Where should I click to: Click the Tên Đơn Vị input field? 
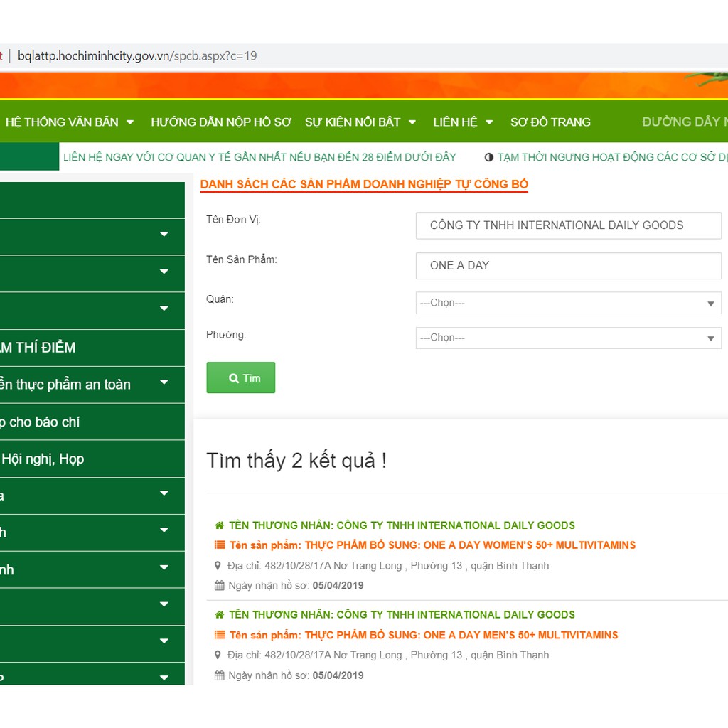[x=568, y=225]
